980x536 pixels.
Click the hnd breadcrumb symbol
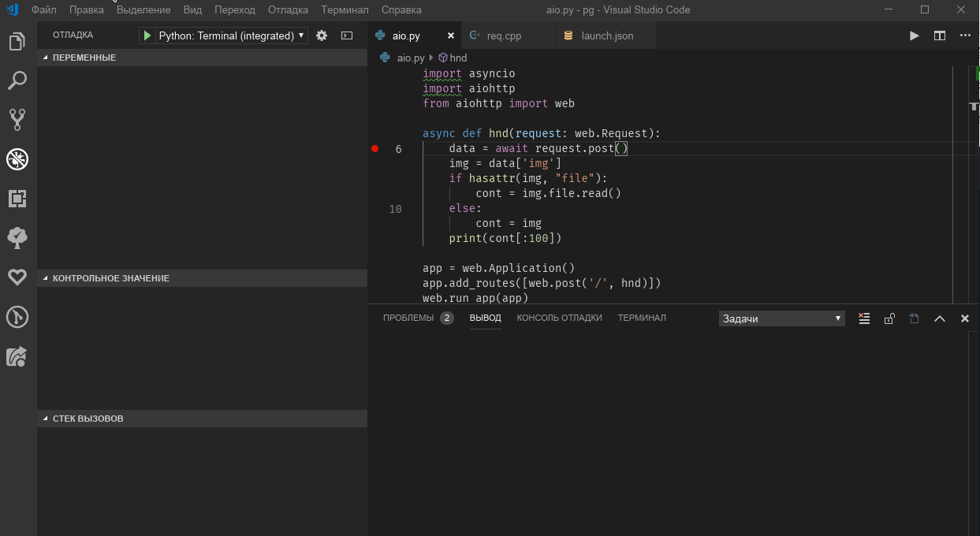click(453, 58)
